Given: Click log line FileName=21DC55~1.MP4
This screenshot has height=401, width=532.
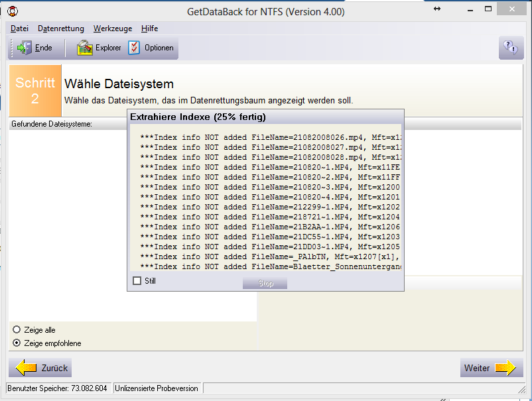Looking at the screenshot, I should pos(271,237).
